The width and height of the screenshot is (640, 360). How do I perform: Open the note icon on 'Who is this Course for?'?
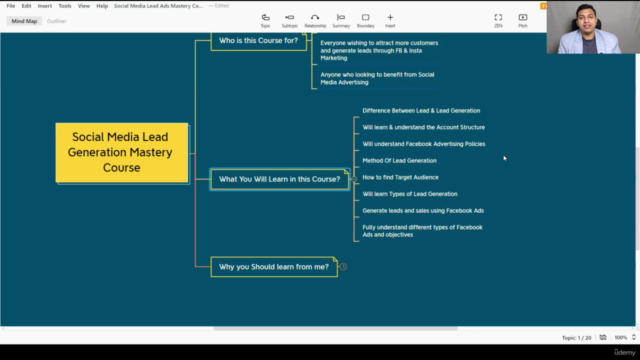pos(304,34)
